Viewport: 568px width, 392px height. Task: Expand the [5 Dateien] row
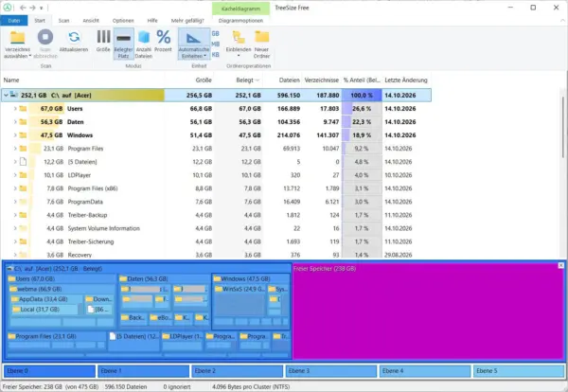tap(15, 162)
